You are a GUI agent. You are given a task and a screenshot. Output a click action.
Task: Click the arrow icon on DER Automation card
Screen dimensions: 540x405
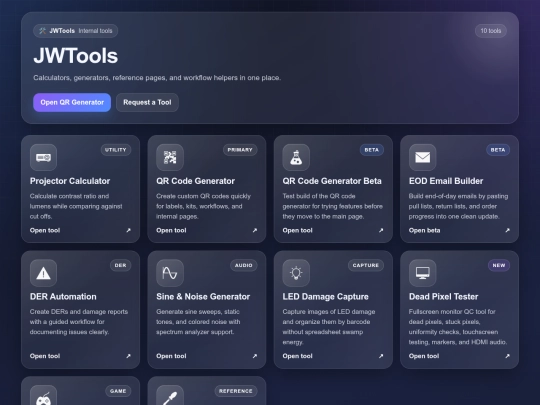(x=128, y=356)
